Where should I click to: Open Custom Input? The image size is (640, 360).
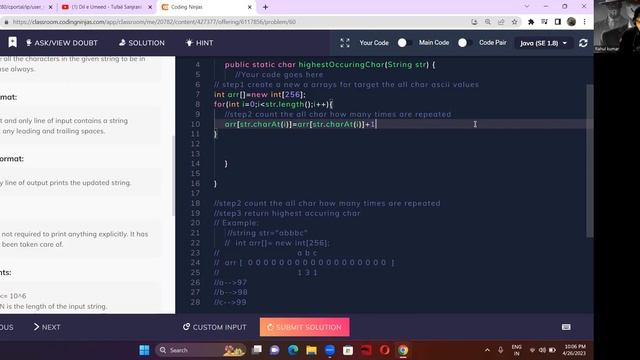(x=215, y=327)
